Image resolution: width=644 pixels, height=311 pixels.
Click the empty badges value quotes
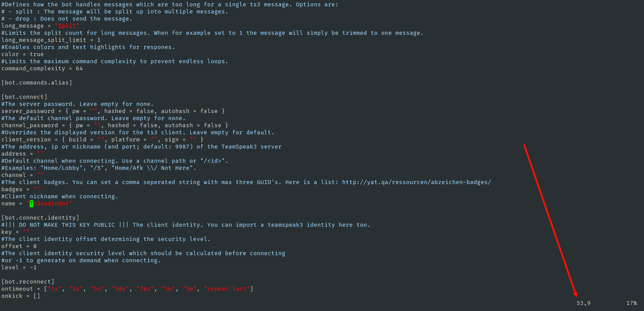pos(37,189)
